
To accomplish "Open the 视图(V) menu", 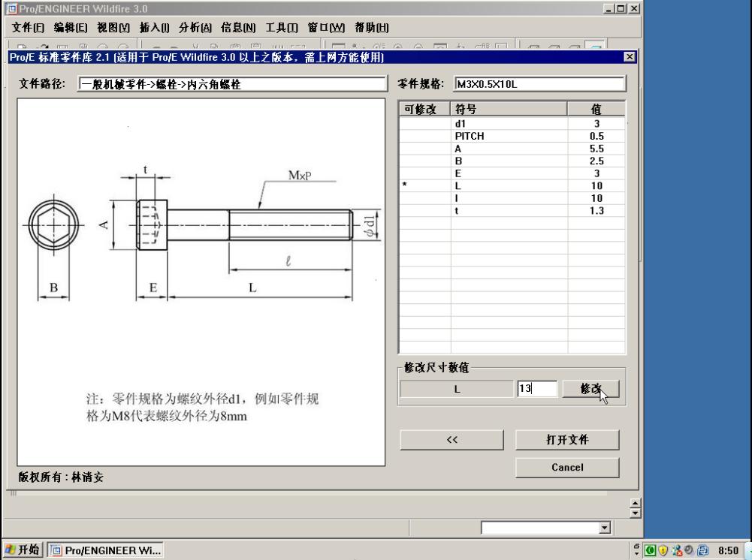I will pos(113,28).
